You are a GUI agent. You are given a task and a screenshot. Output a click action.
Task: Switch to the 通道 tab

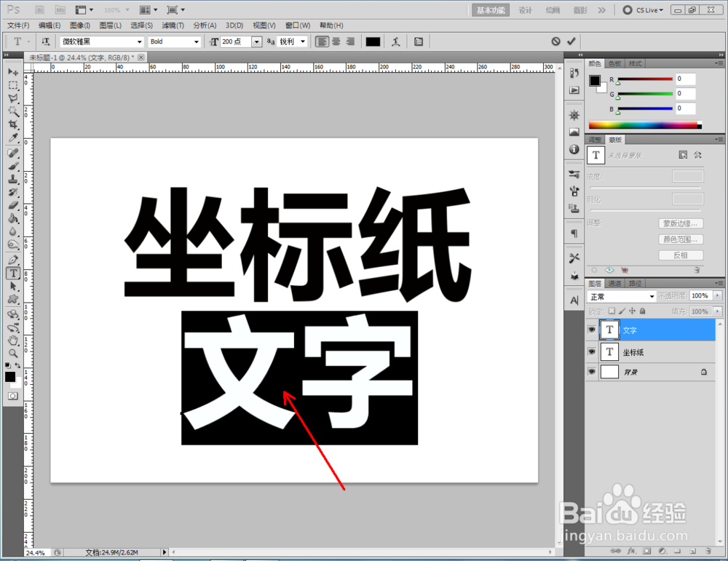[614, 282]
